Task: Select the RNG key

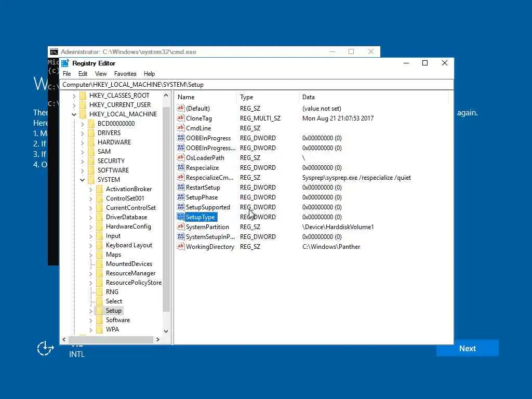Action: tap(112, 292)
